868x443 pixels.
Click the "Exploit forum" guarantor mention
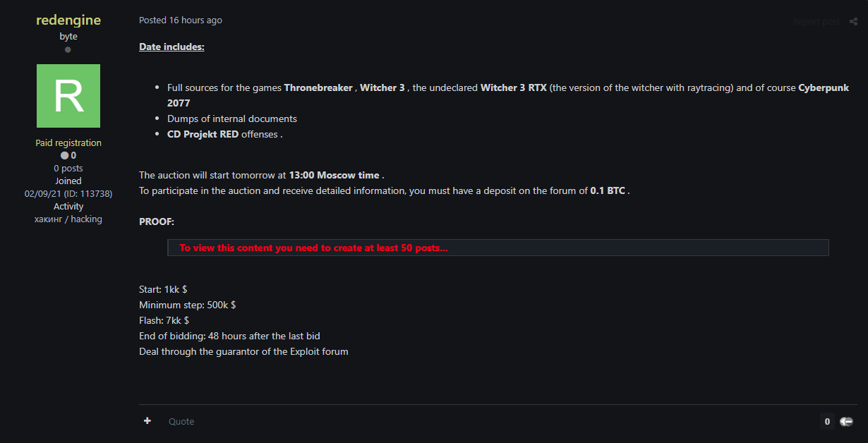[x=321, y=351]
